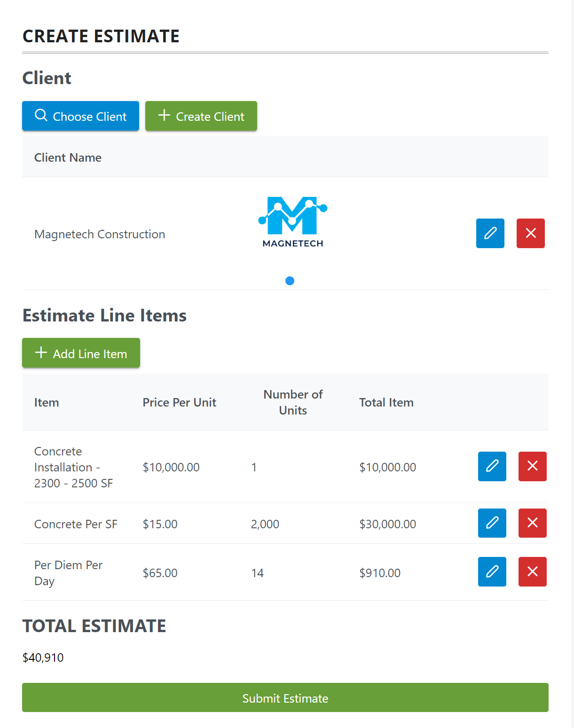Click the plus icon on Create Client
Viewport: 574px width, 728px height.
164,116
